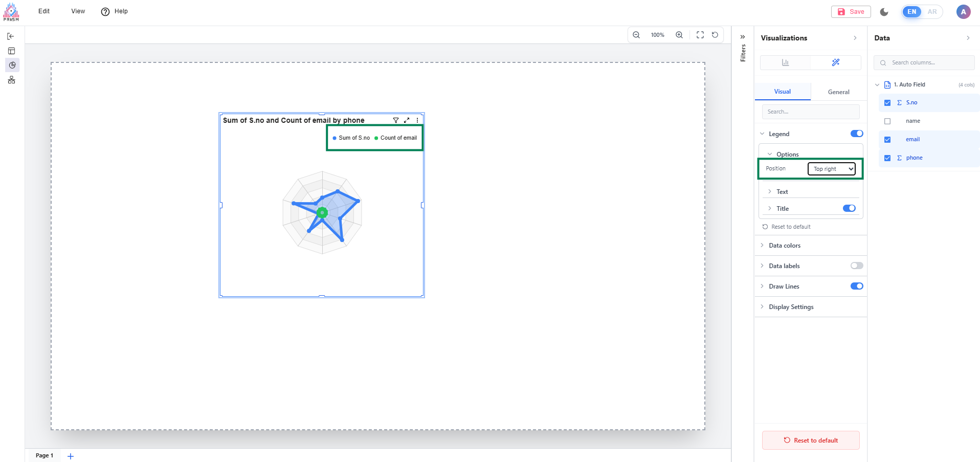Expand the Display Settings section

pyautogui.click(x=791, y=307)
